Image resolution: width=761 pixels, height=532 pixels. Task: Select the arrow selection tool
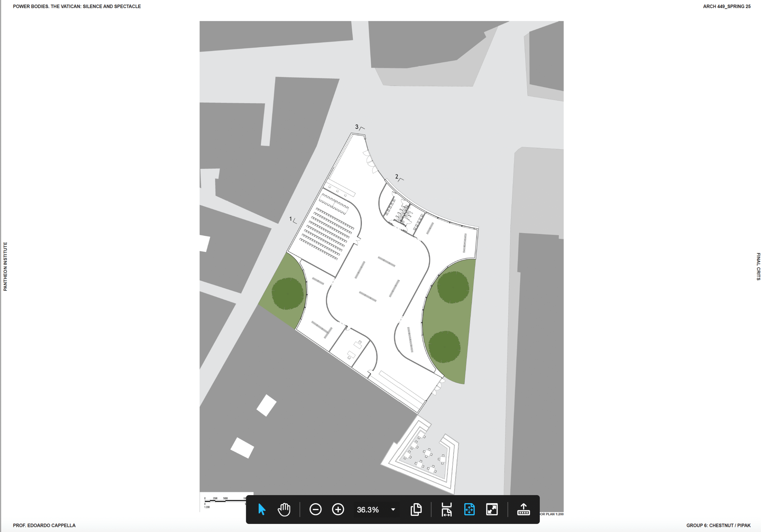[262, 509]
